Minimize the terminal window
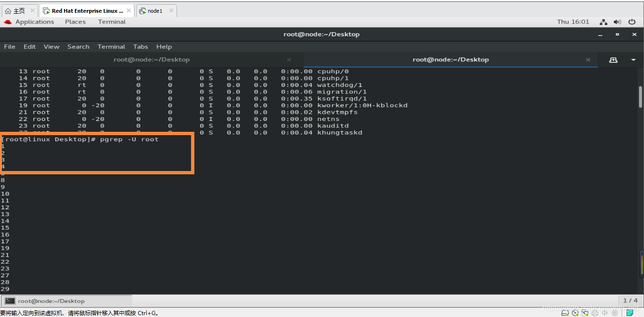This screenshot has height=317, width=644. coord(601,34)
